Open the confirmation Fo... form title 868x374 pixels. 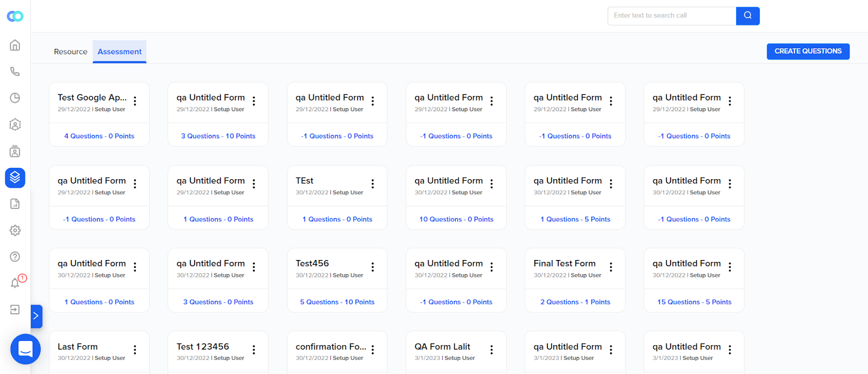[331, 347]
